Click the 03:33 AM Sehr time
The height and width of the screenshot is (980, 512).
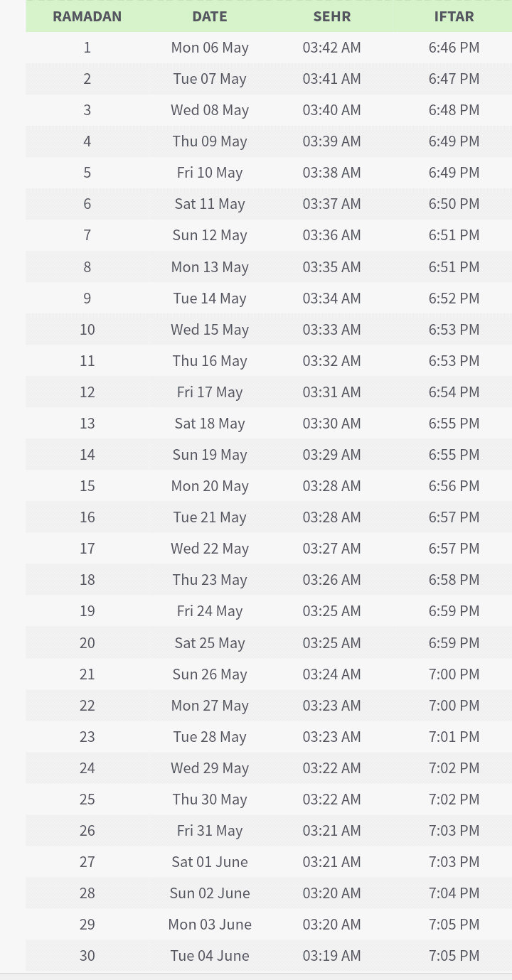point(332,330)
